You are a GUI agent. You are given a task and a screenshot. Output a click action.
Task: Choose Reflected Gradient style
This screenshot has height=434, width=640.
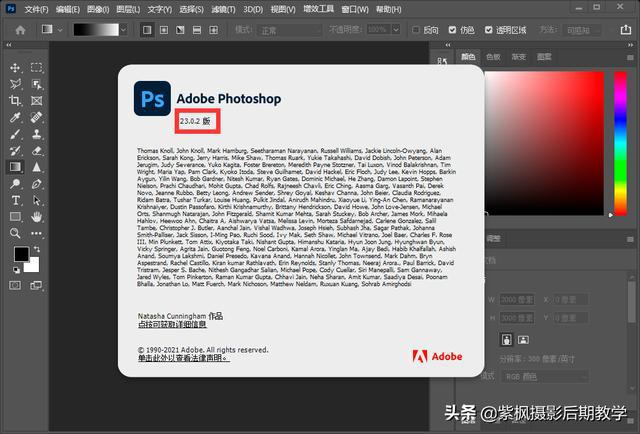click(x=197, y=30)
